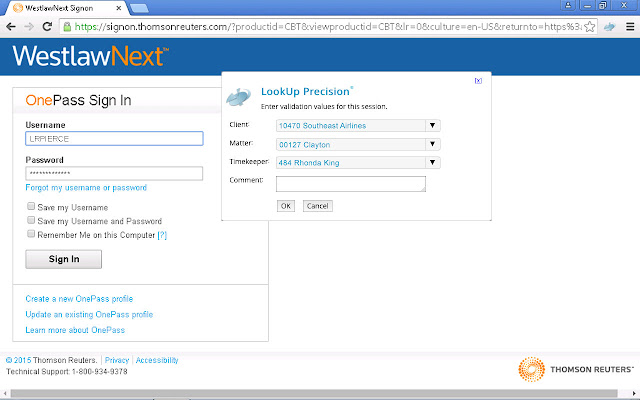Click the OnePass Sign In heading
640x400 pixels.
tap(78, 100)
